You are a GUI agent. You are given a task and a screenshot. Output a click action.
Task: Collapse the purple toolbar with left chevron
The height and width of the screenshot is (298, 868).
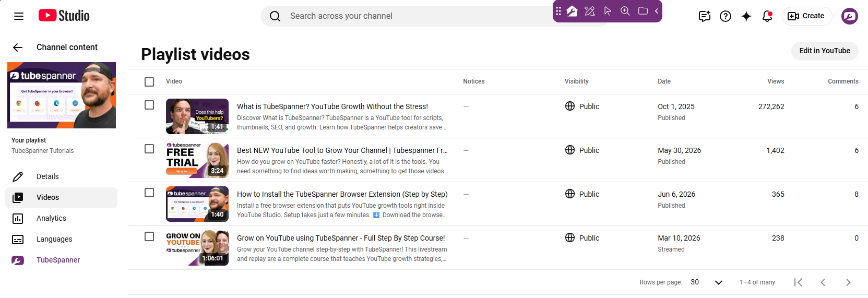(x=657, y=11)
